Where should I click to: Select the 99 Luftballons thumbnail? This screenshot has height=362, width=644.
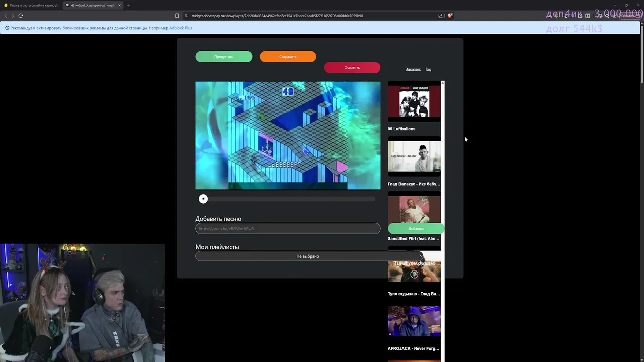414,102
